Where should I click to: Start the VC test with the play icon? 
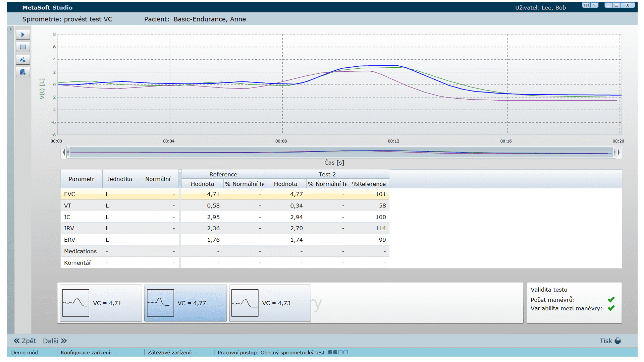tap(22, 34)
